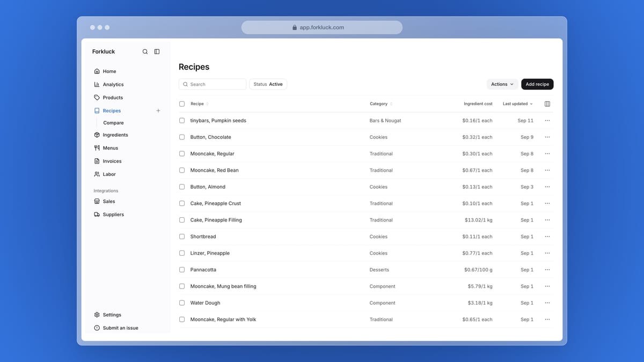Open the table column layout icon
The image size is (644, 362).
(x=547, y=104)
